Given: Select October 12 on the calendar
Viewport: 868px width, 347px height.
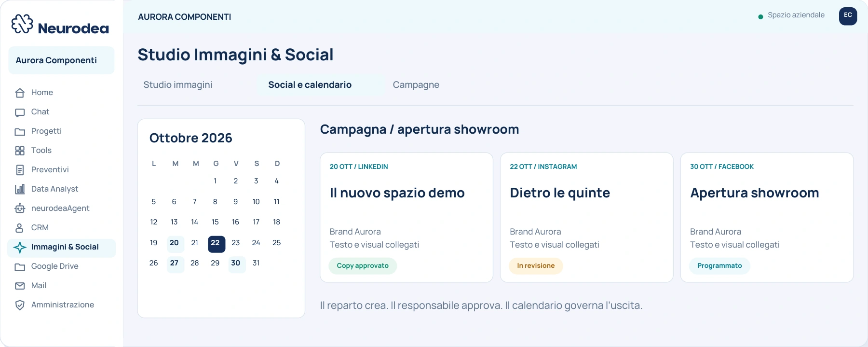Looking at the screenshot, I should 153,222.
